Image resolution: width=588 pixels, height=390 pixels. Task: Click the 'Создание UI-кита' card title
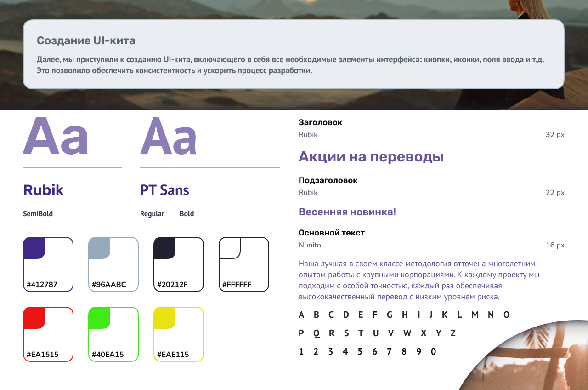(86, 40)
